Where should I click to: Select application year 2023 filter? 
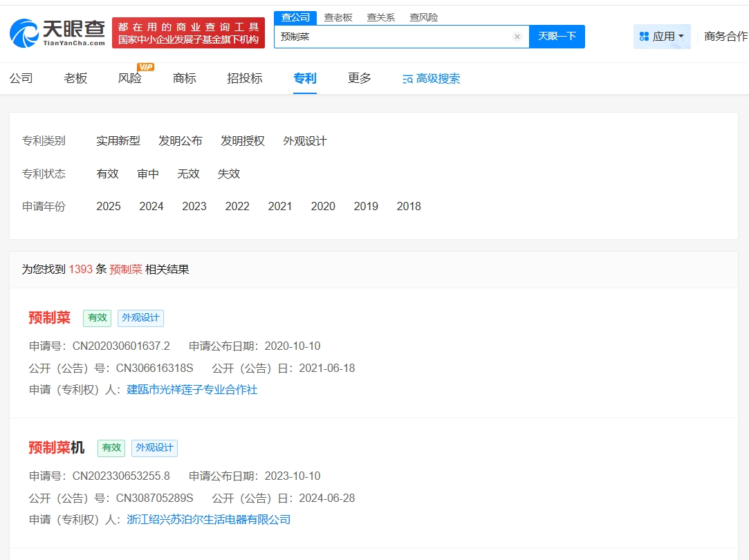click(x=194, y=206)
